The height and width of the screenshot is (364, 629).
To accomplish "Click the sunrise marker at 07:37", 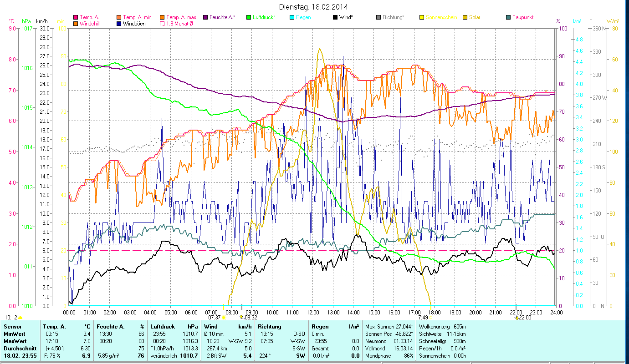I will click(x=223, y=318).
